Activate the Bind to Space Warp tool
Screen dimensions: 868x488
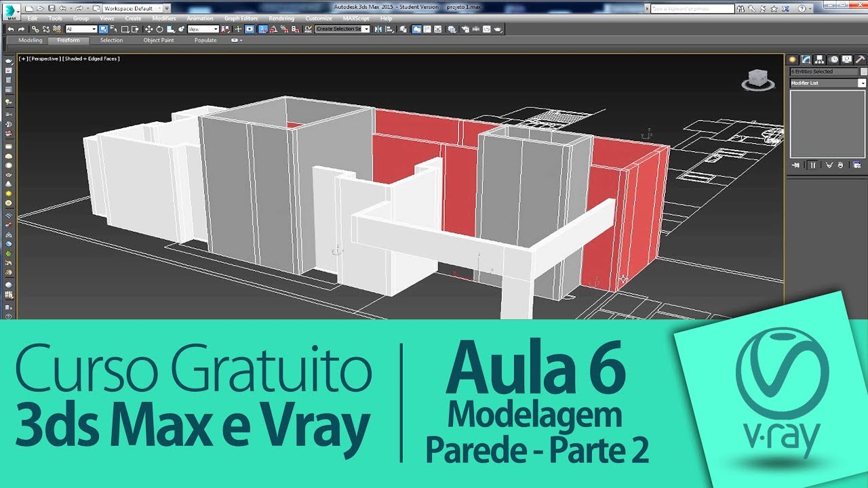click(x=57, y=29)
